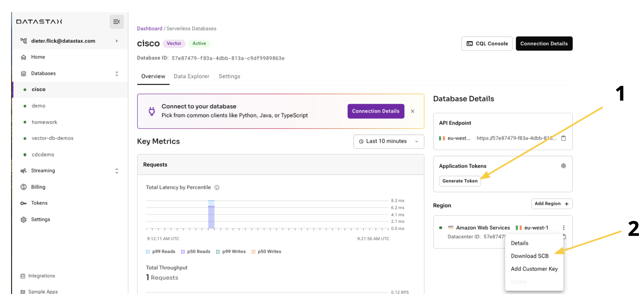This screenshot has width=644, height=294.
Task: Toggle the p99 Writes legend item
Action: [231, 251]
